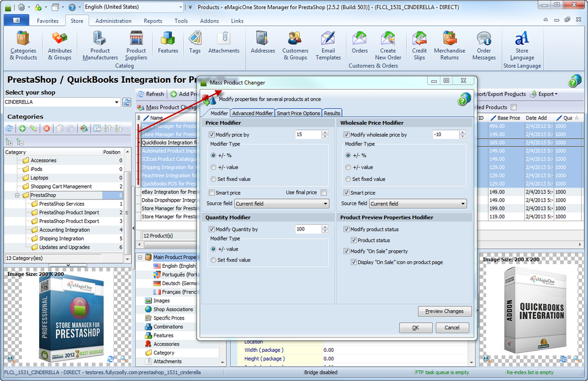Click main window help icon top right
The image size is (588, 381).
(x=574, y=80)
